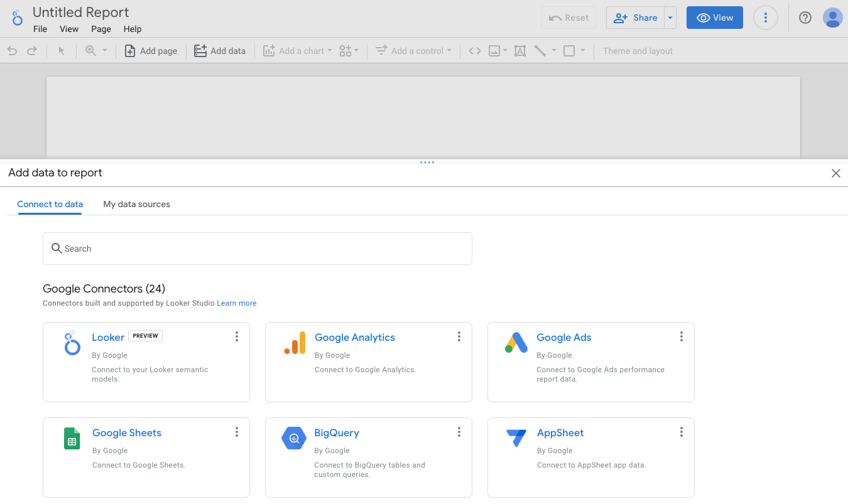Image resolution: width=848 pixels, height=504 pixels.
Task: Click the AppSheet logo
Action: [516, 438]
